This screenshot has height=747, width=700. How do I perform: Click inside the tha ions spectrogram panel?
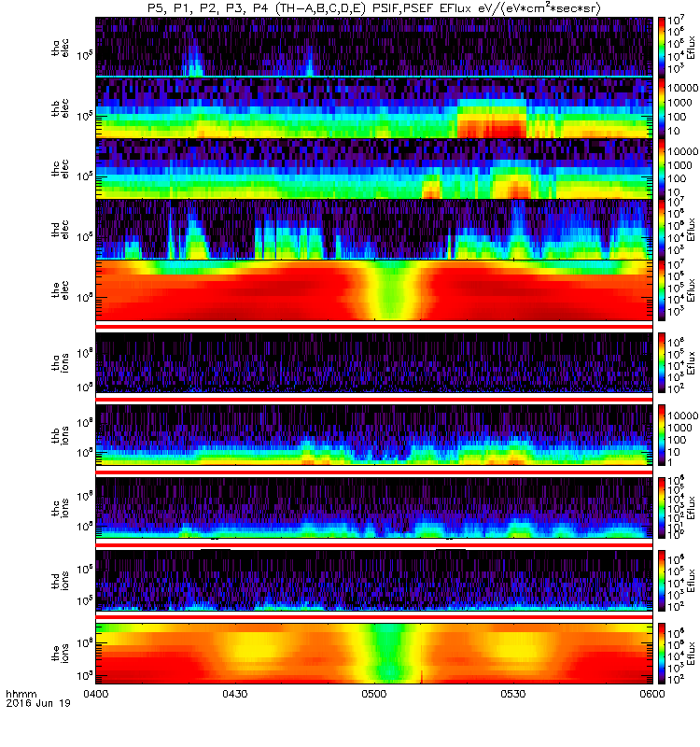click(x=374, y=362)
